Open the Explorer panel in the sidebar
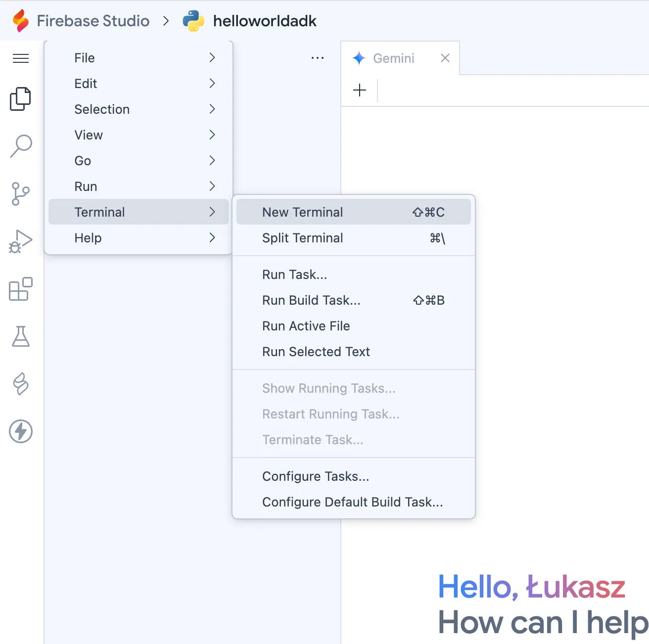Image resolution: width=649 pixels, height=644 pixels. [20, 98]
